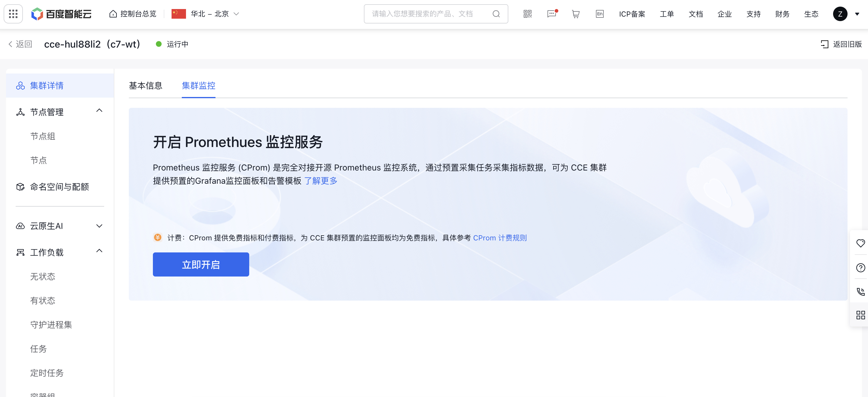
Task: Open the 支持 menu item
Action: coord(753,14)
